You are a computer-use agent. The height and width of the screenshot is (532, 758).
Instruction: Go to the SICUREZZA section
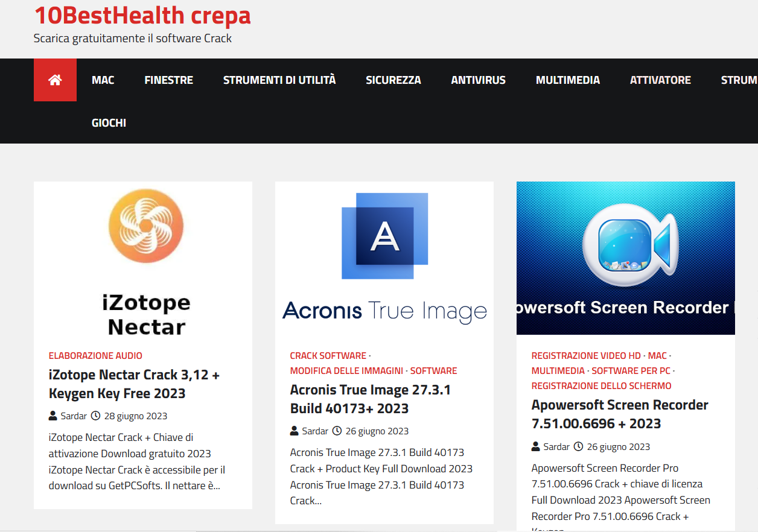coord(393,80)
